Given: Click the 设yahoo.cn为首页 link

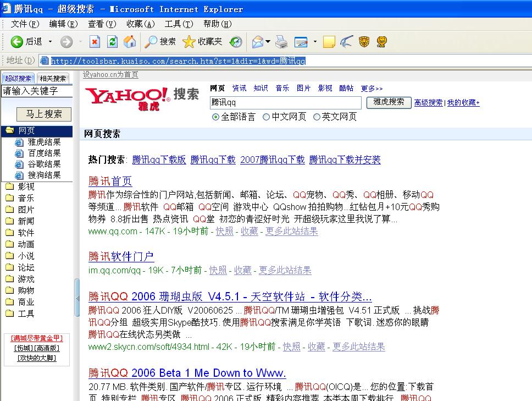Looking at the screenshot, I should (110, 75).
